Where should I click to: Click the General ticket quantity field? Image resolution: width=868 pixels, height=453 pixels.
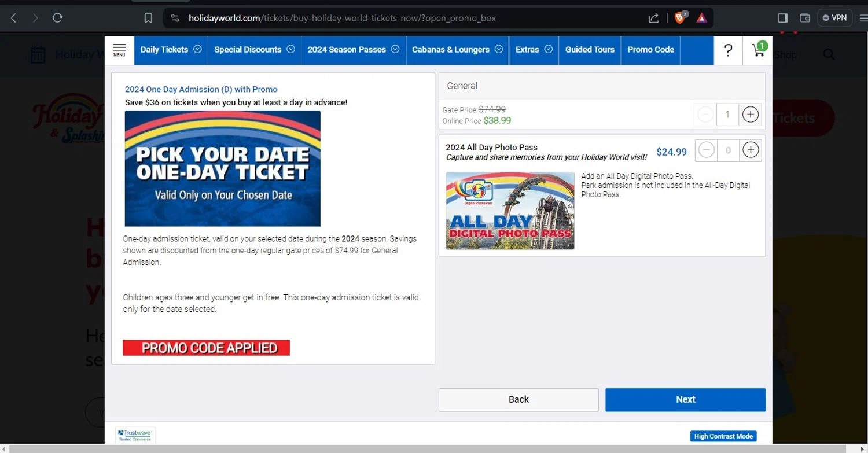(x=728, y=115)
